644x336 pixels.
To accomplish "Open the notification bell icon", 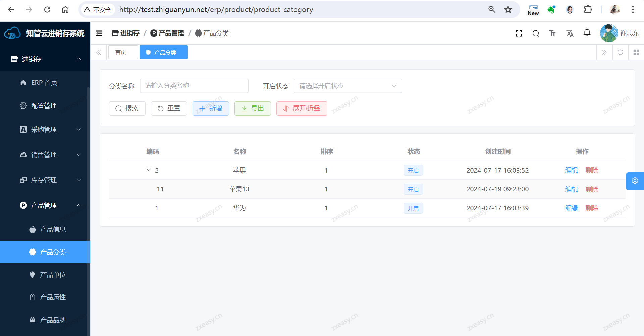I will pos(587,32).
